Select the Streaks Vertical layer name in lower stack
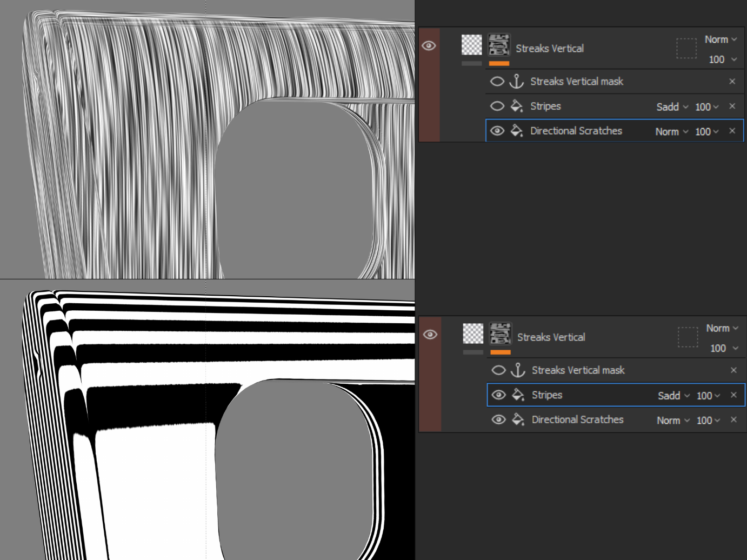Screen dimensions: 747x560 [551, 337]
